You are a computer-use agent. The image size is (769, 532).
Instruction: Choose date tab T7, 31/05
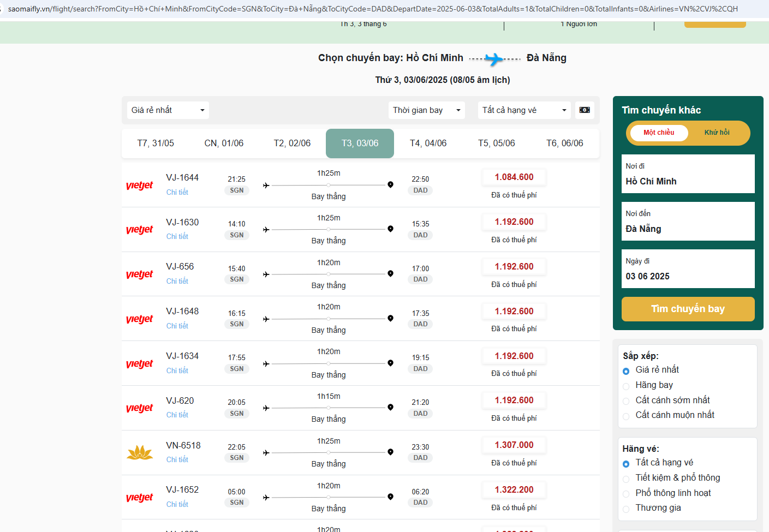[x=156, y=144]
